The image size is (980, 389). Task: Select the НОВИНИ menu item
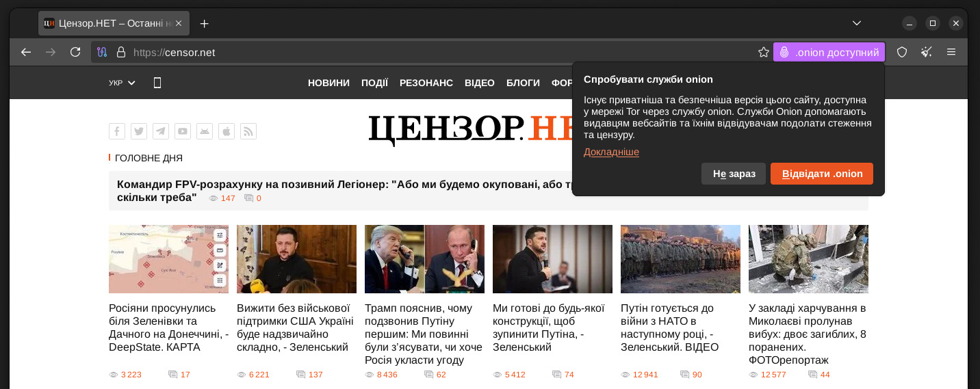pyautogui.click(x=328, y=83)
